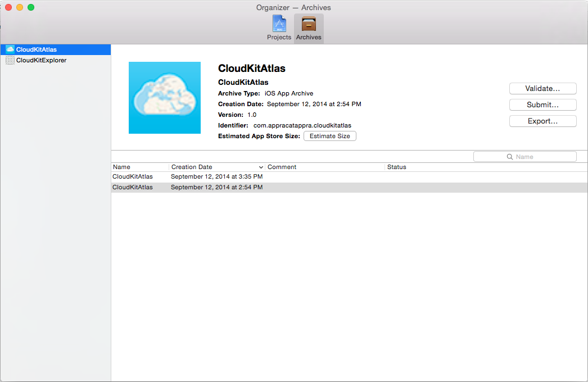The width and height of the screenshot is (588, 382).
Task: Click the red close traffic light button
Action: click(x=8, y=7)
